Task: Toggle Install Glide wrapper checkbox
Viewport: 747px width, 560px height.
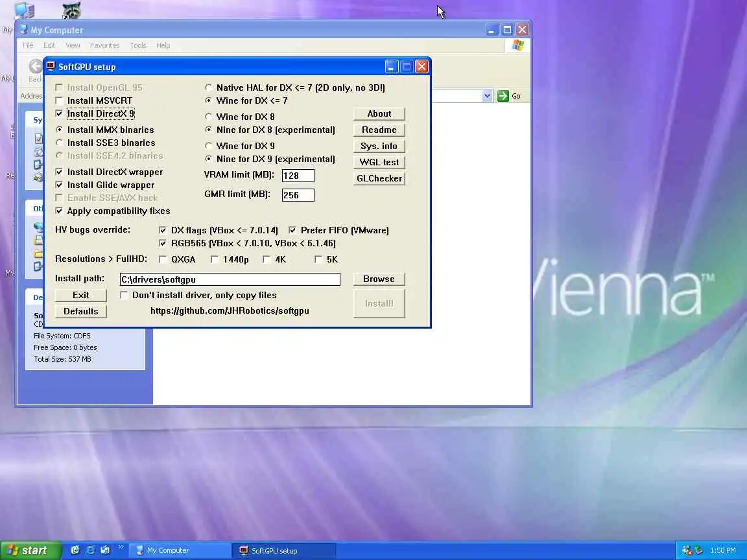Action: tap(59, 185)
